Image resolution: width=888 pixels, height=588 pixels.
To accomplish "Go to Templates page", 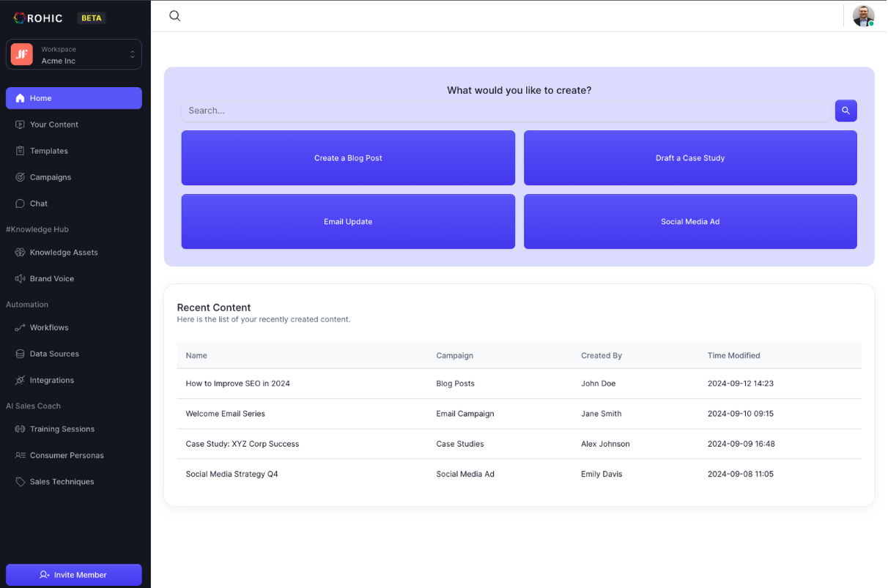I will point(74,151).
